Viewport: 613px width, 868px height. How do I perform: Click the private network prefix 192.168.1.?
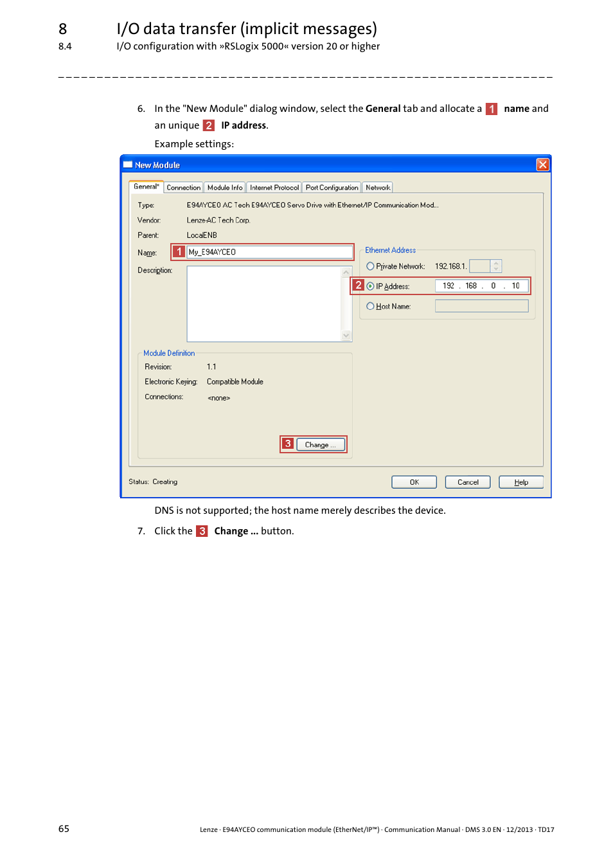pos(450,266)
